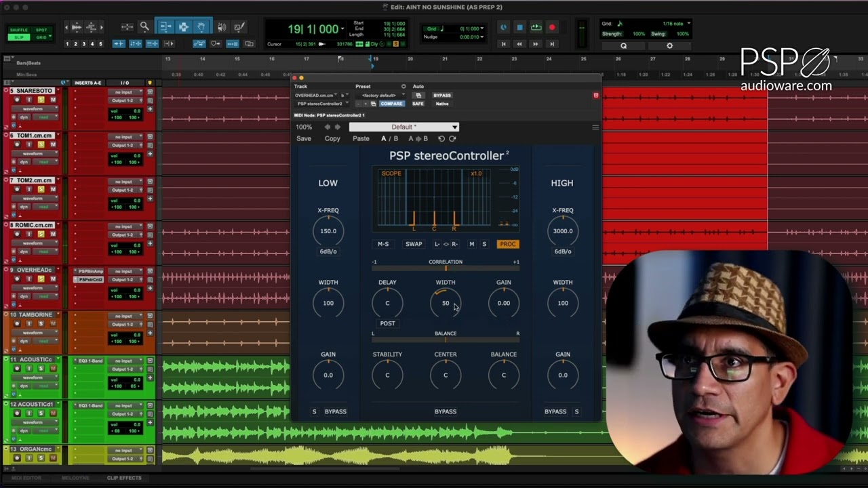868x488 pixels.
Task: Click the LOW X-FREQ knob at 150.0
Action: click(x=328, y=231)
